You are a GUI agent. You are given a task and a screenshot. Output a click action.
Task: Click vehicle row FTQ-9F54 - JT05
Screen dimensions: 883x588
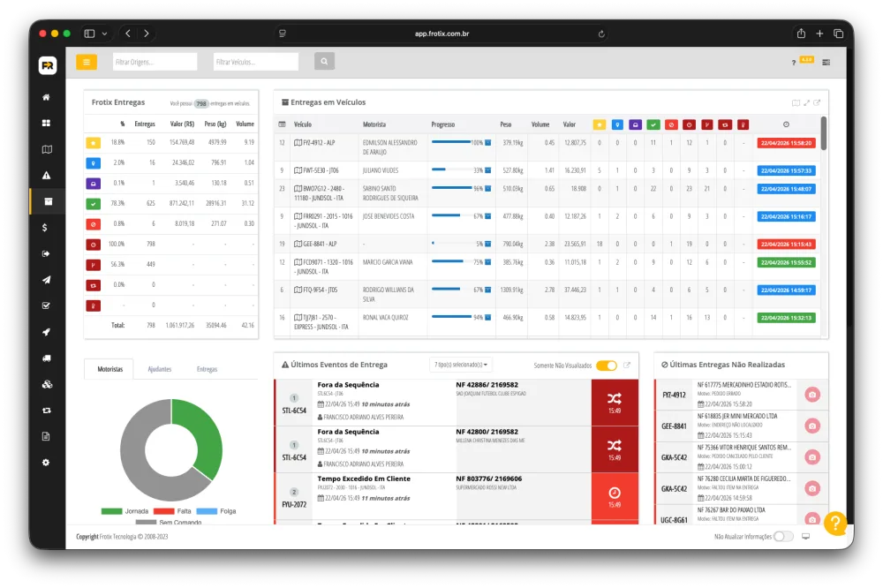point(548,295)
